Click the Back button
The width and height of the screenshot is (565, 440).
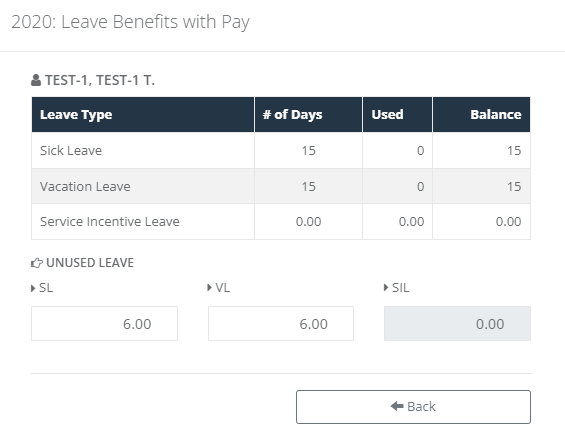click(413, 407)
